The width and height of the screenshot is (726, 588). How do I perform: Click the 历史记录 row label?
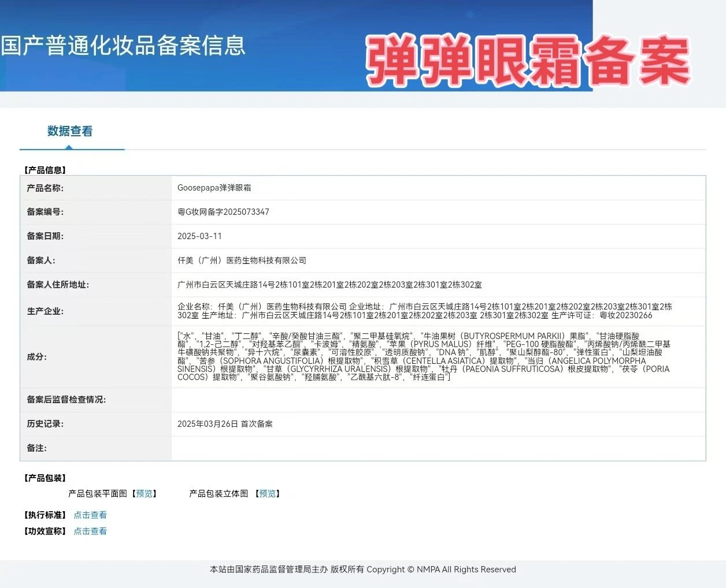coord(45,424)
